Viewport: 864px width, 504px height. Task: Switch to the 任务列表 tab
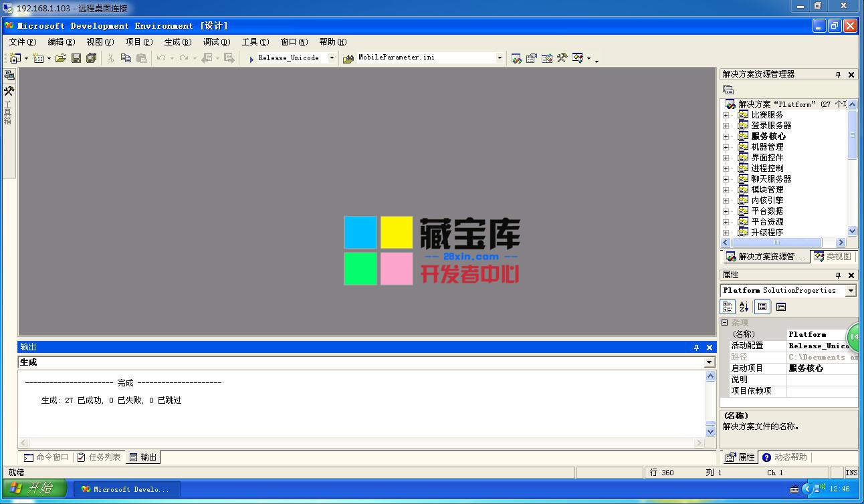coord(99,457)
